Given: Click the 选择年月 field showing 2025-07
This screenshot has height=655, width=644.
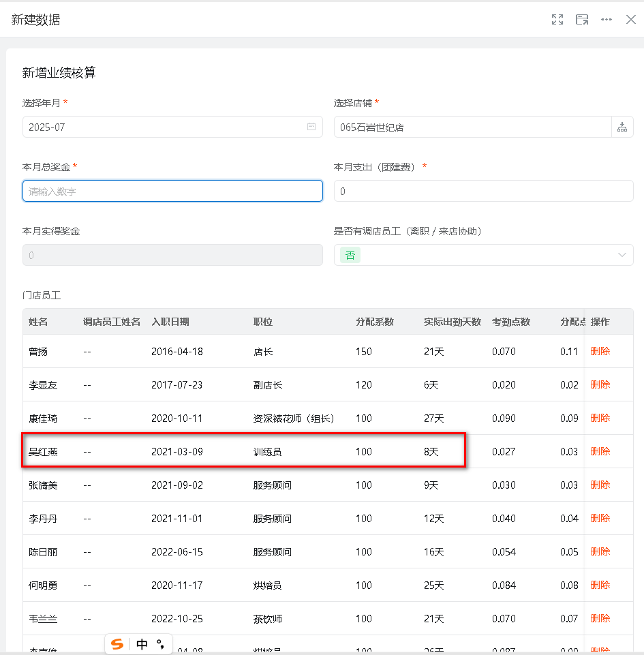Looking at the screenshot, I should click(172, 127).
